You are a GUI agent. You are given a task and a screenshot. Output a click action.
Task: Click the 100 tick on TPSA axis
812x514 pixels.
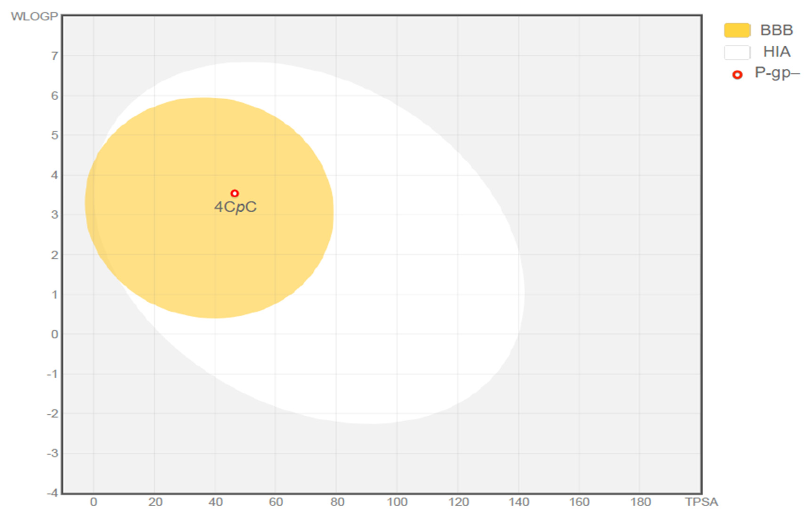click(397, 502)
